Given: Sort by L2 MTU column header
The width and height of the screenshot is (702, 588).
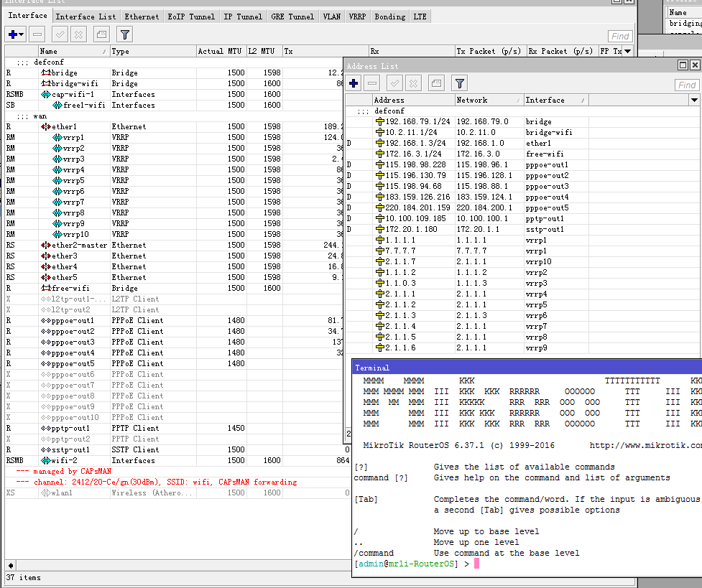Looking at the screenshot, I should [x=264, y=51].
